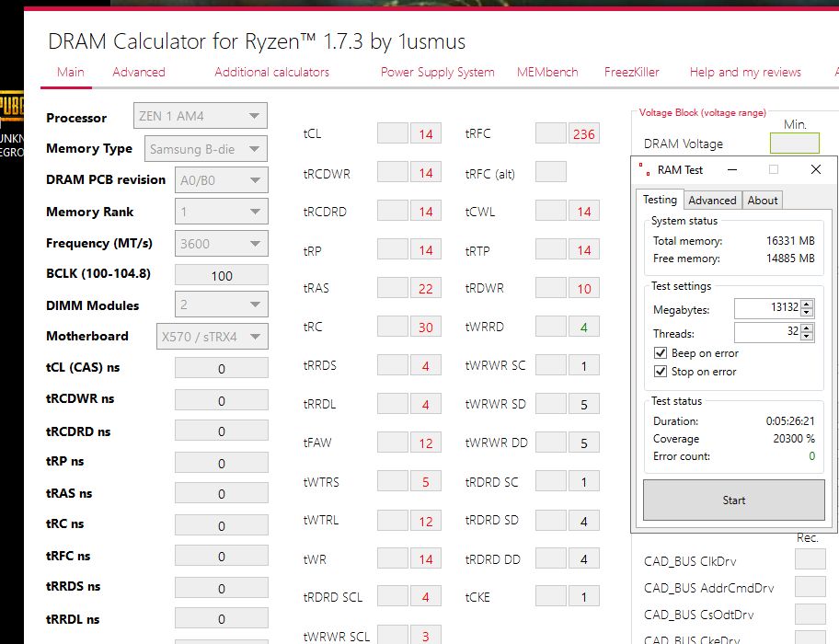Open the MEMbench section
This screenshot has width=839, height=644.
pyautogui.click(x=547, y=72)
